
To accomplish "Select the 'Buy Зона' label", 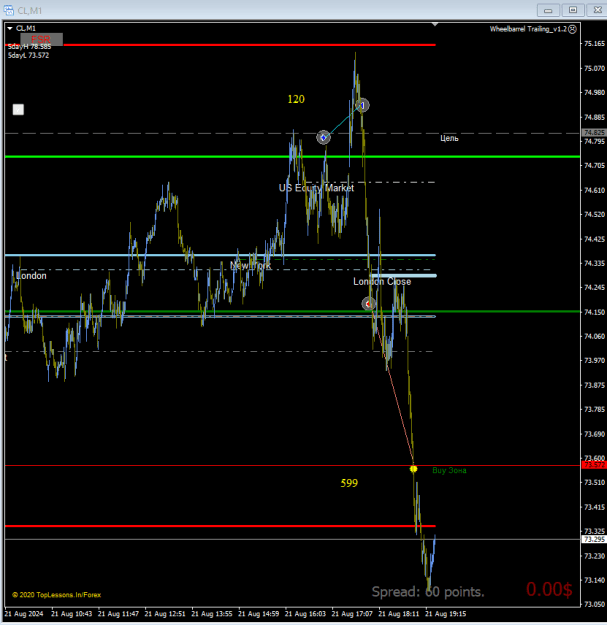I will (449, 470).
